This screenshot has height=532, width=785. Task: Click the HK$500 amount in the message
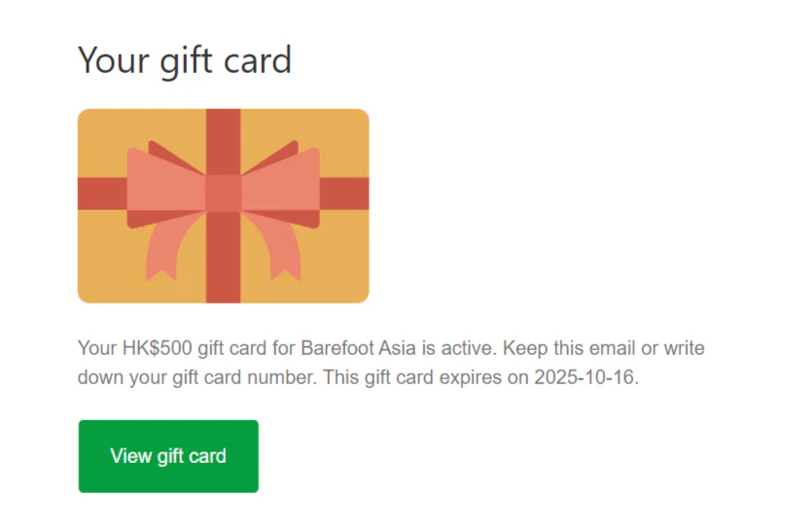point(158,348)
